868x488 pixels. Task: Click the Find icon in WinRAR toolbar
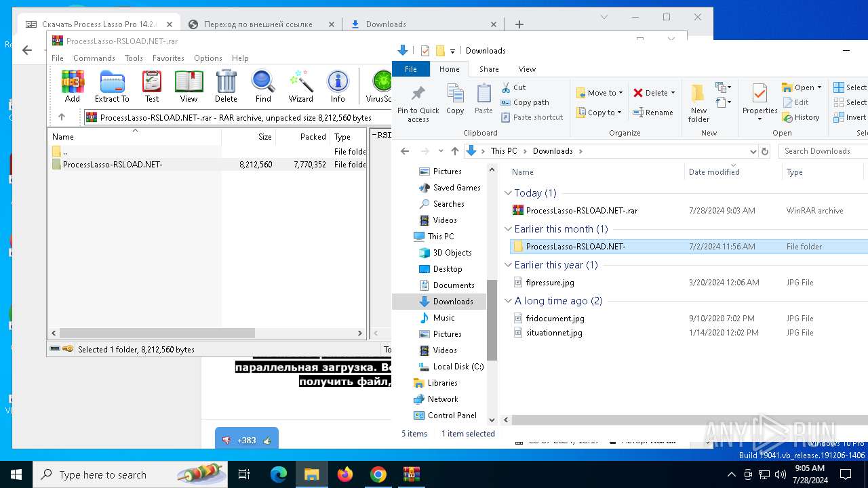[x=263, y=86]
